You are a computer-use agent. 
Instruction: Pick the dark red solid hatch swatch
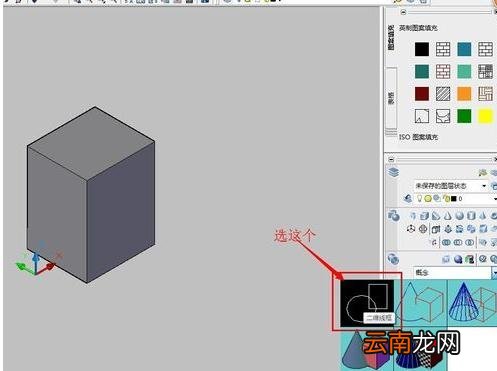tap(422, 94)
